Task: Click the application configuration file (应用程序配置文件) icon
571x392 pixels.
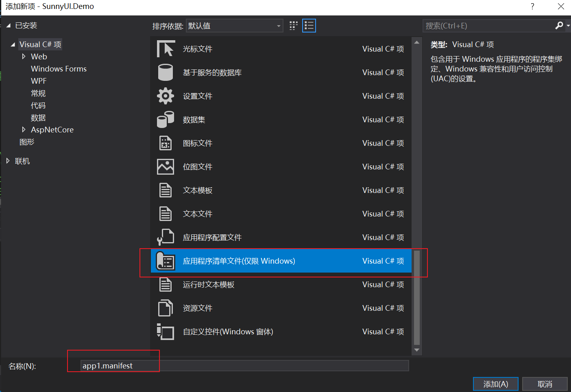Action: pyautogui.click(x=166, y=237)
